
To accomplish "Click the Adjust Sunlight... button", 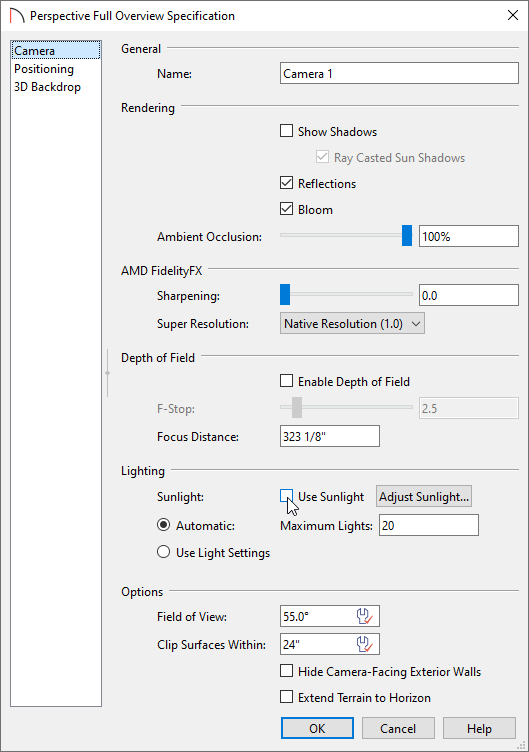I will tap(424, 496).
